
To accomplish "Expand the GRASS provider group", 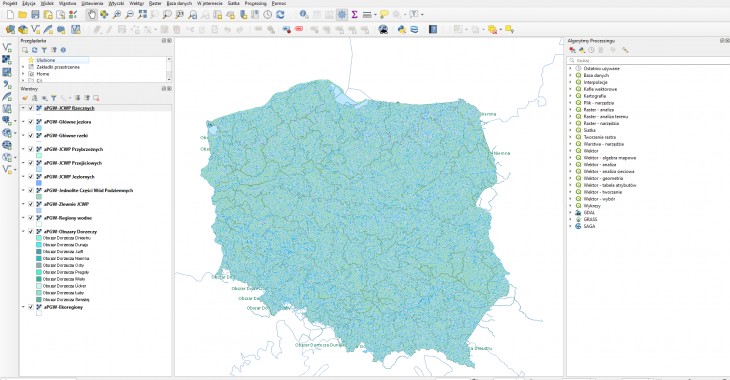I will click(x=570, y=219).
